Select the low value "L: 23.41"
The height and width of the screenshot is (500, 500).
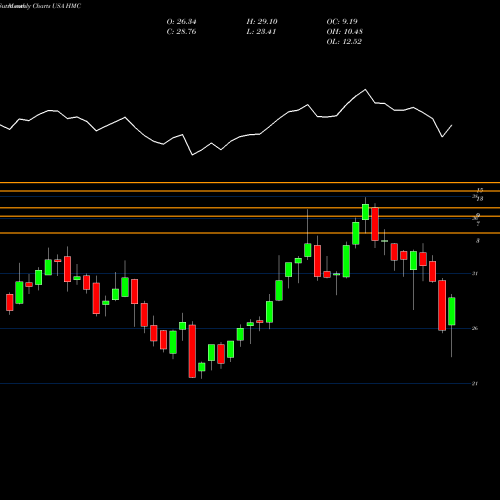[261, 32]
